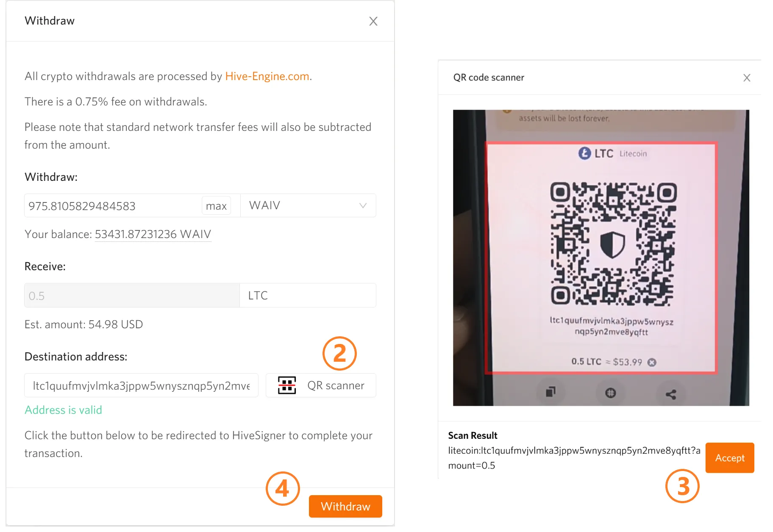
Task: Click the 0.75% fee notice text
Action: pos(116,102)
